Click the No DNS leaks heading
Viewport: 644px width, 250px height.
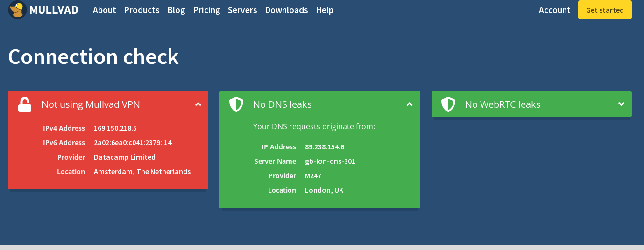(282, 104)
